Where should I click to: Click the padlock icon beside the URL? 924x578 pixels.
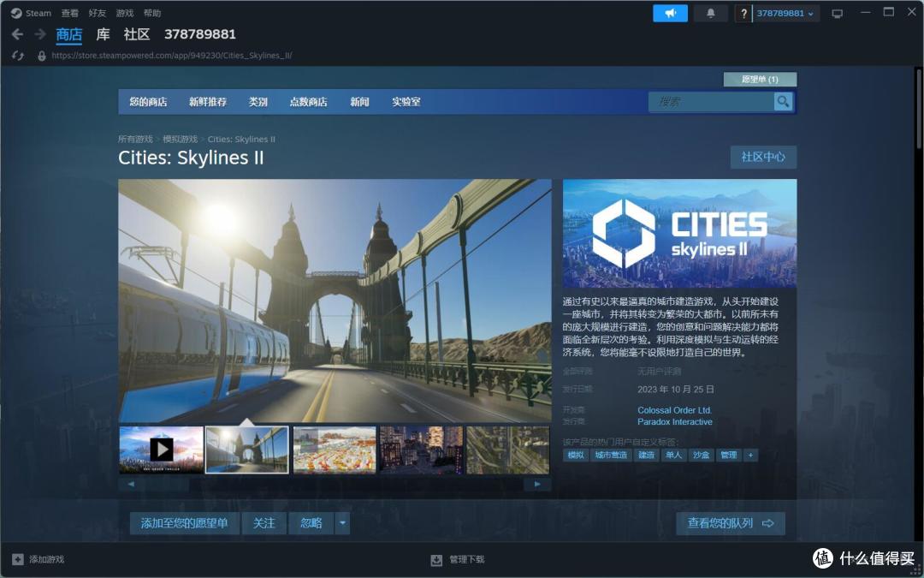click(41, 56)
